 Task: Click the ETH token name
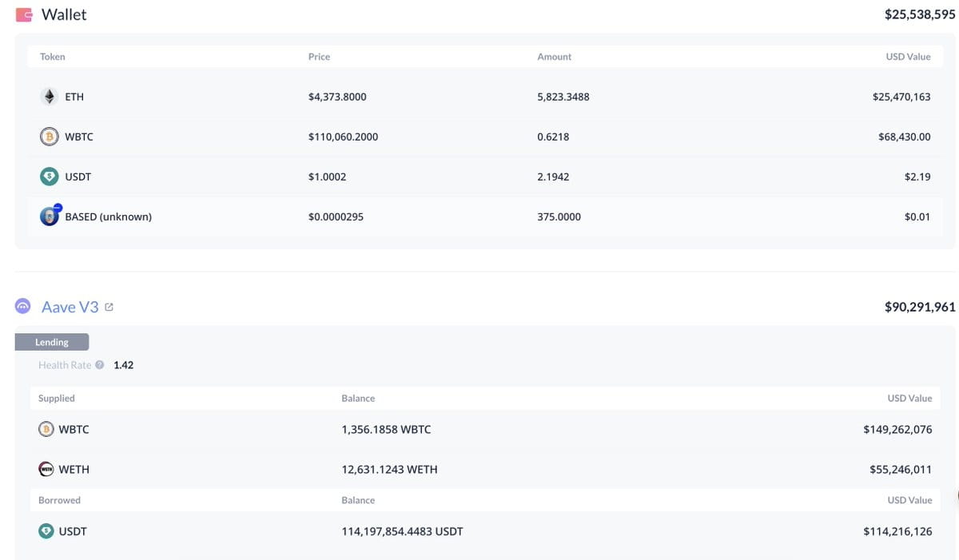(x=74, y=97)
